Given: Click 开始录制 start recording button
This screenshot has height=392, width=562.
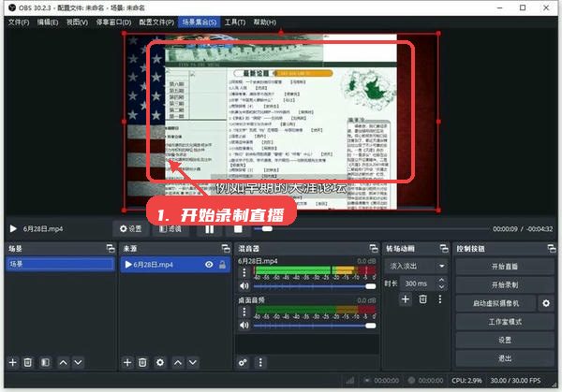Looking at the screenshot, I should [505, 285].
